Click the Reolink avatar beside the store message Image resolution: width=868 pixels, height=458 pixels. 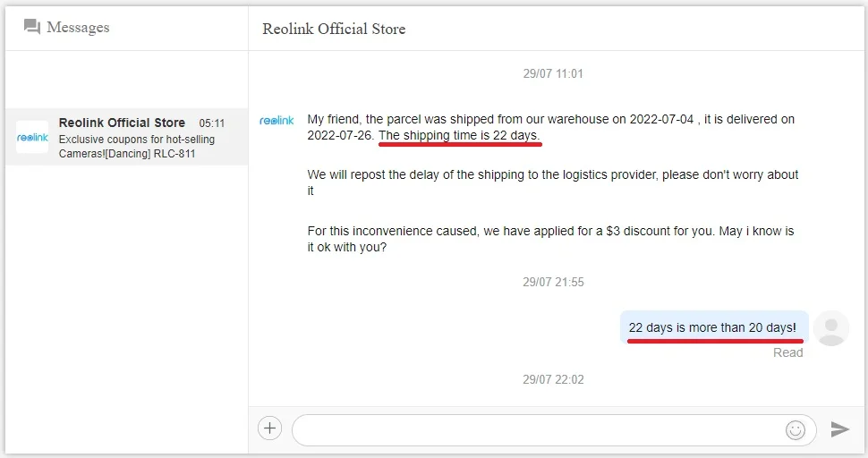click(277, 121)
